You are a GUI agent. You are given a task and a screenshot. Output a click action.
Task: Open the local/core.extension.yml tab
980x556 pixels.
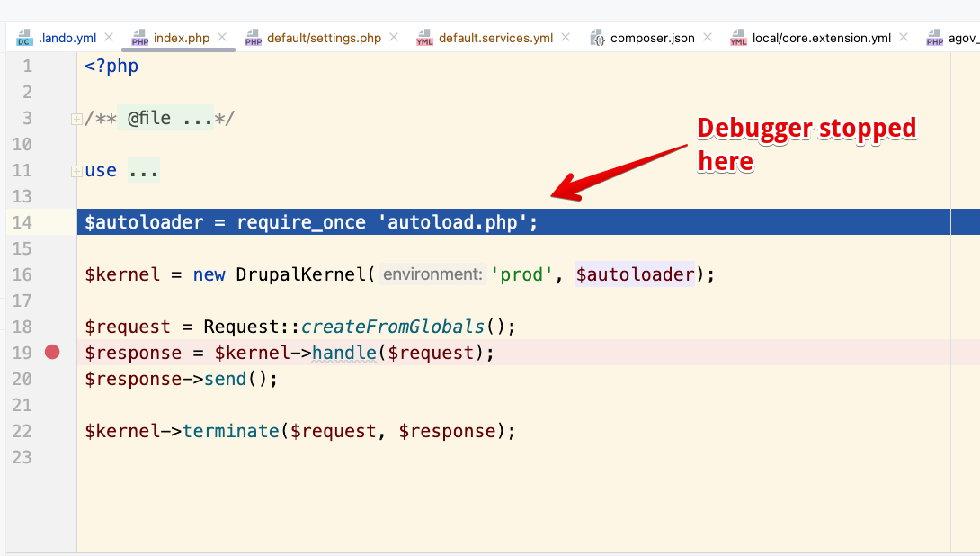821,38
